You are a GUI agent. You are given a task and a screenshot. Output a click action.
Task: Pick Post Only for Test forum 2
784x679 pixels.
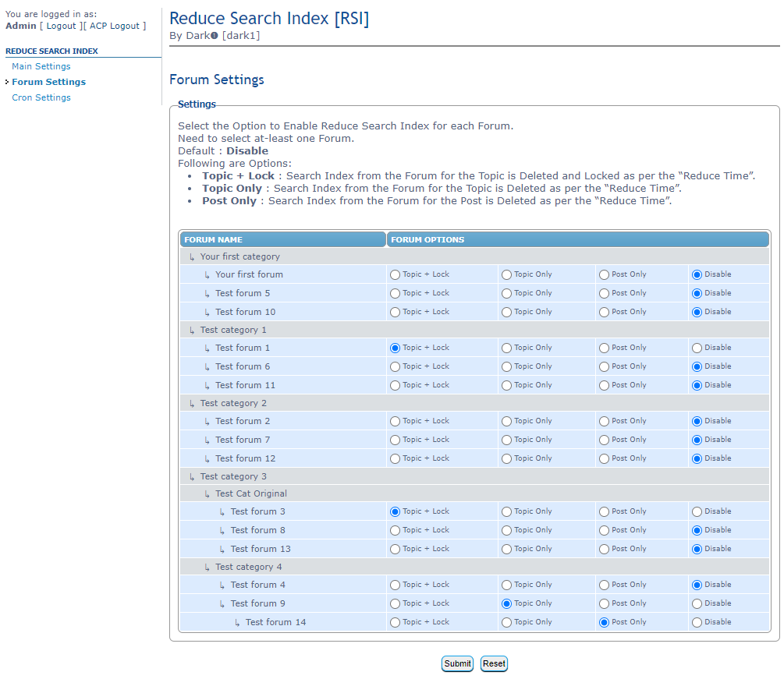pos(604,421)
